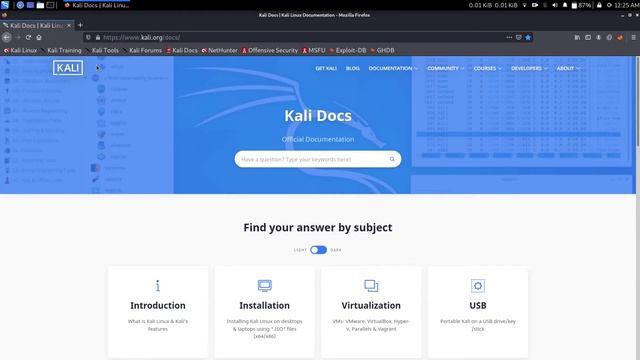Open the Installation subject card
The height and width of the screenshot is (360, 640).
[x=264, y=312]
